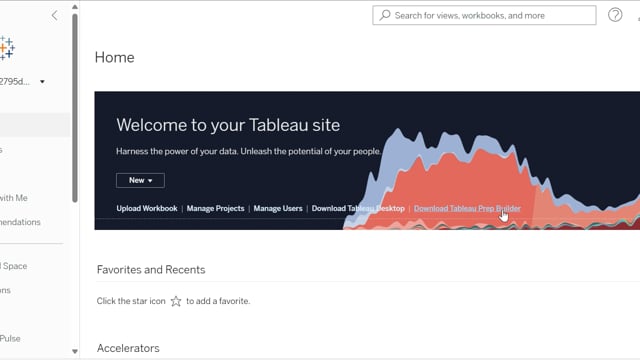Viewport: 640px width, 360px height.
Task: Click the sidebar scroll down arrow
Action: pyautogui.click(x=75, y=351)
